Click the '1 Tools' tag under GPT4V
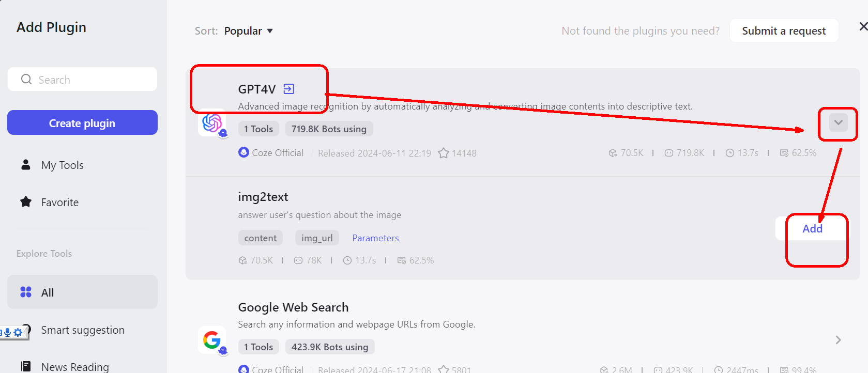 (x=258, y=129)
